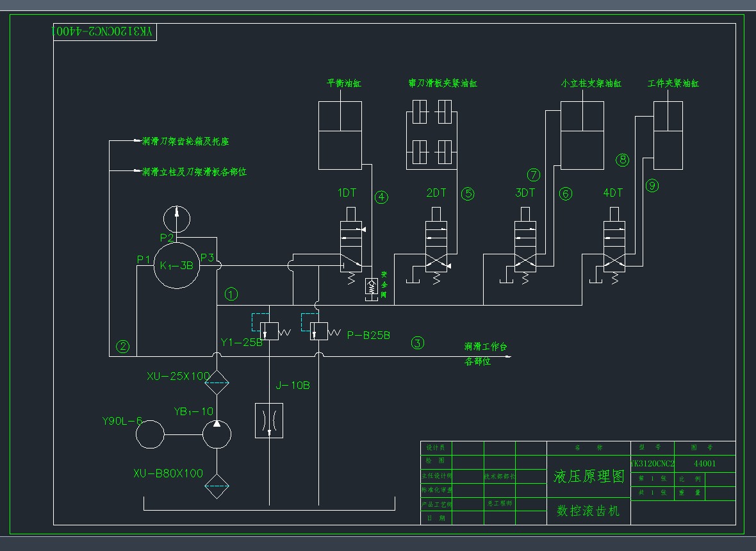Viewport: 756px width, 551px height.
Task: Click the pressure gauge symbol above P2
Action: coord(176,219)
